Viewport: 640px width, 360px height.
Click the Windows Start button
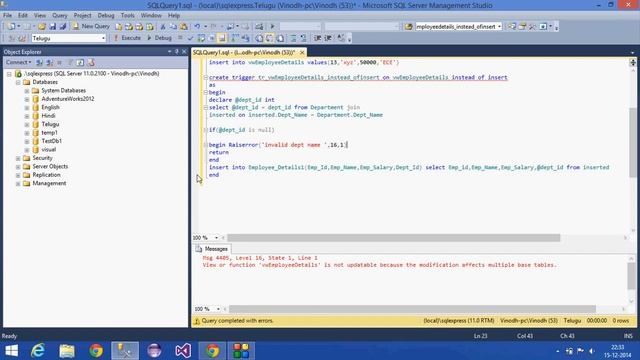coord(11,351)
